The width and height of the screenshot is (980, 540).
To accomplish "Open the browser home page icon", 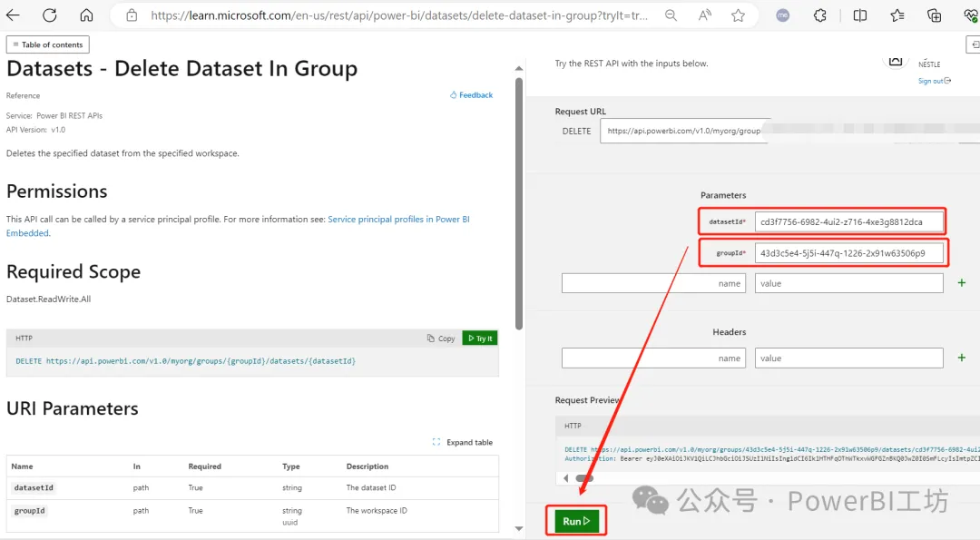I will 86,15.
